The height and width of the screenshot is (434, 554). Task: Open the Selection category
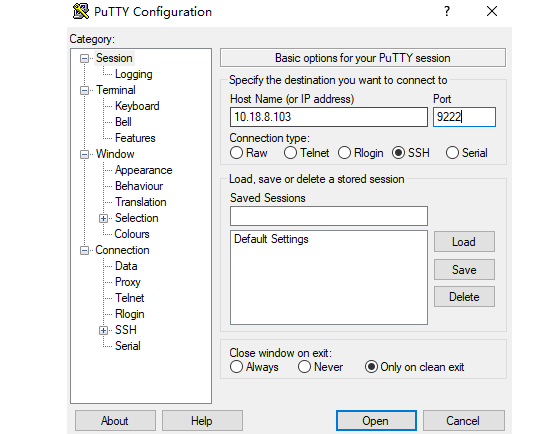tap(136, 218)
